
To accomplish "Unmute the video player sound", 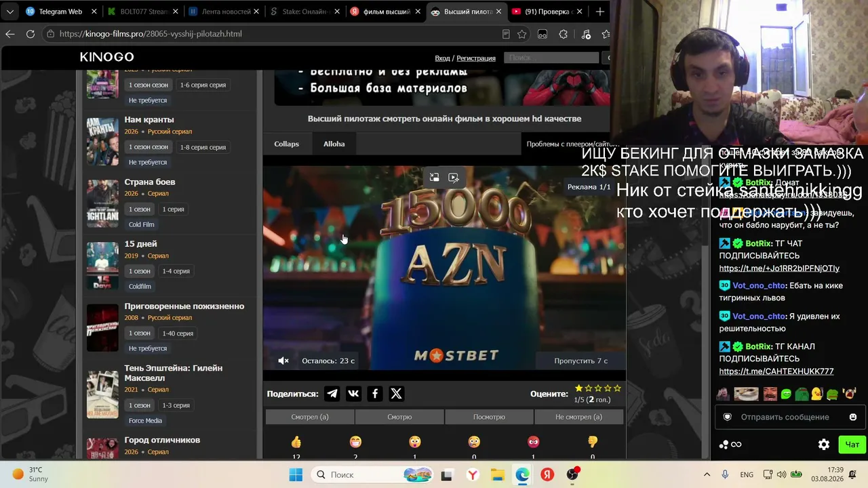I will [x=283, y=361].
